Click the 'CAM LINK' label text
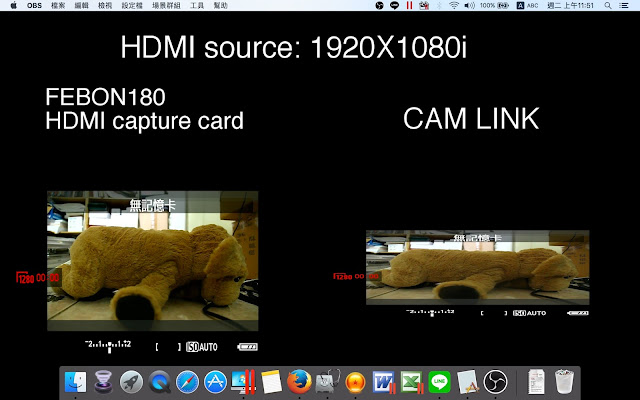 (x=471, y=118)
